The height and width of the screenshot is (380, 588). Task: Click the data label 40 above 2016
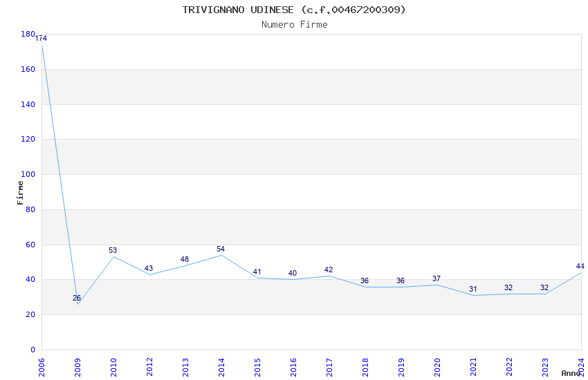point(293,274)
